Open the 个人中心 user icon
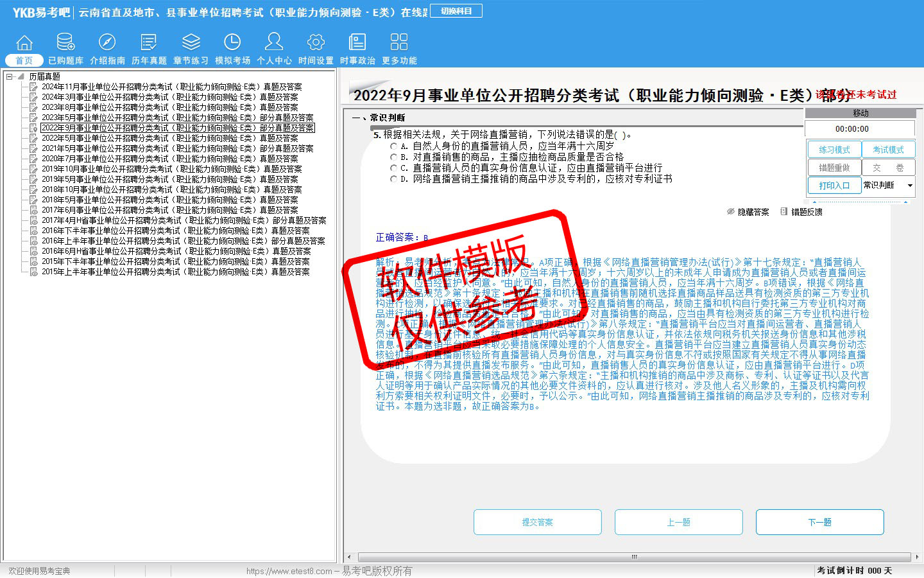This screenshot has height=578, width=924. [274, 43]
